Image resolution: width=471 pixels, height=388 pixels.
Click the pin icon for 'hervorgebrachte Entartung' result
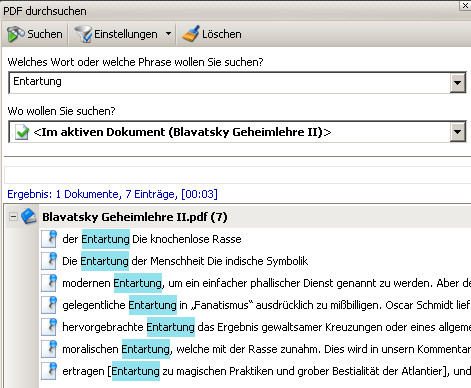[49, 327]
